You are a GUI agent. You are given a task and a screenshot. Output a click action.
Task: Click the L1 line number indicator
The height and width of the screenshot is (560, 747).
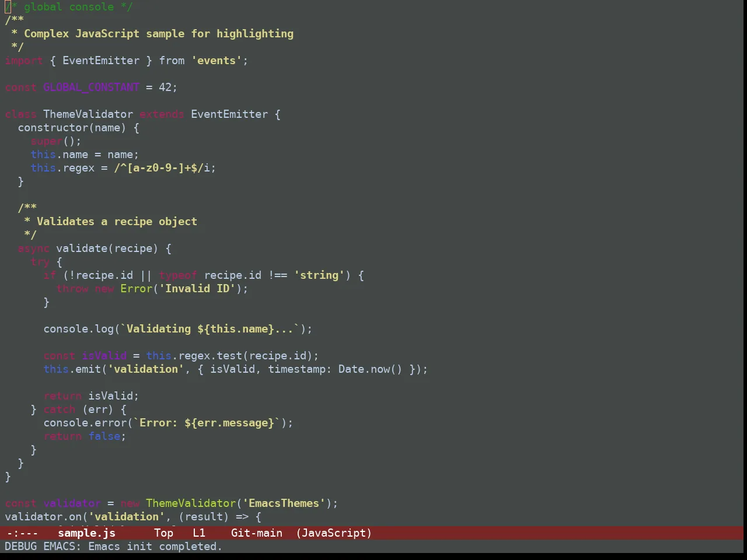[199, 533]
